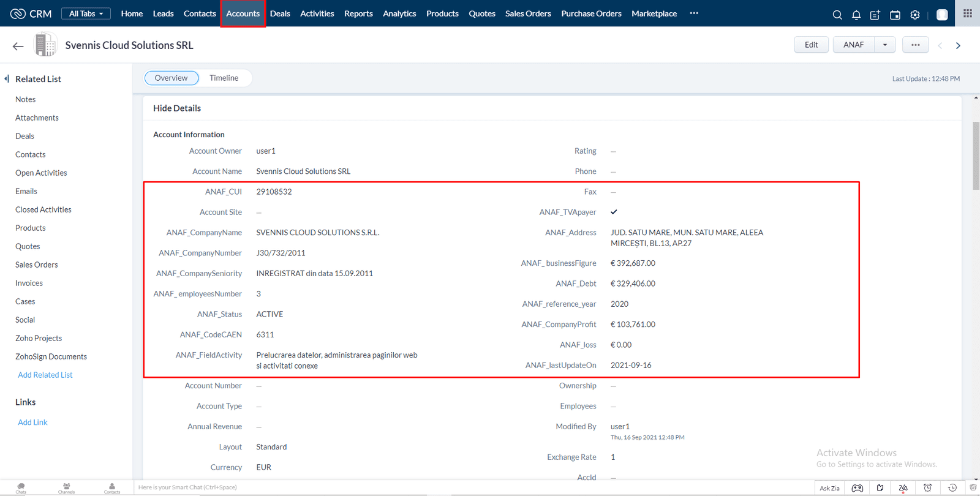Click the gamepad icon in bottom bar

tap(858, 488)
